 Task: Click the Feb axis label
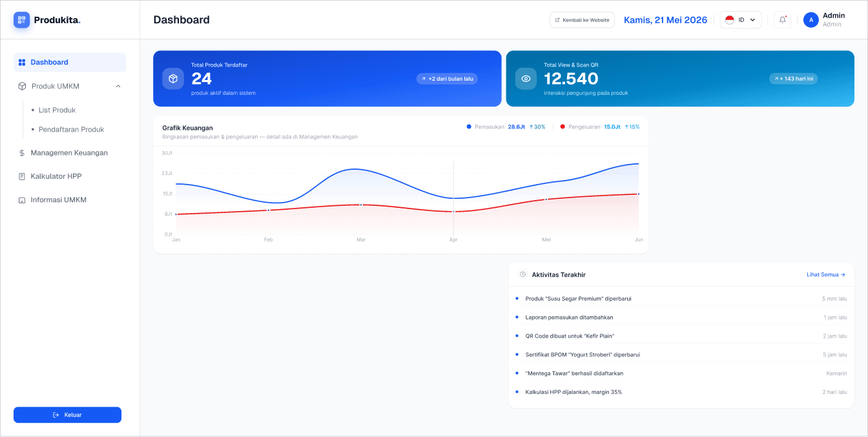(x=268, y=239)
